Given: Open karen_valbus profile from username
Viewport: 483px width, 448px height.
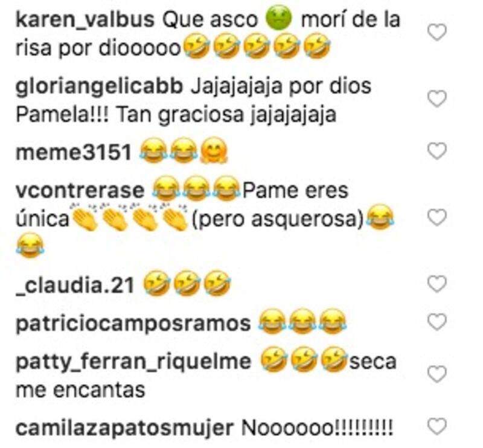Looking at the screenshot, I should coord(85,20).
